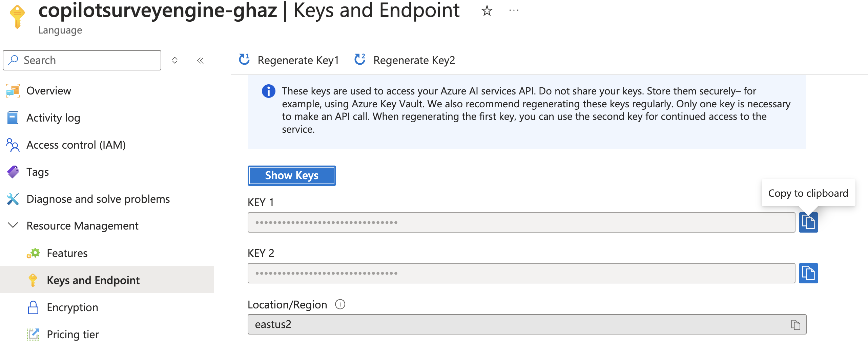The width and height of the screenshot is (868, 346).
Task: Click the info icon in the keys notice banner
Action: pyautogui.click(x=268, y=91)
